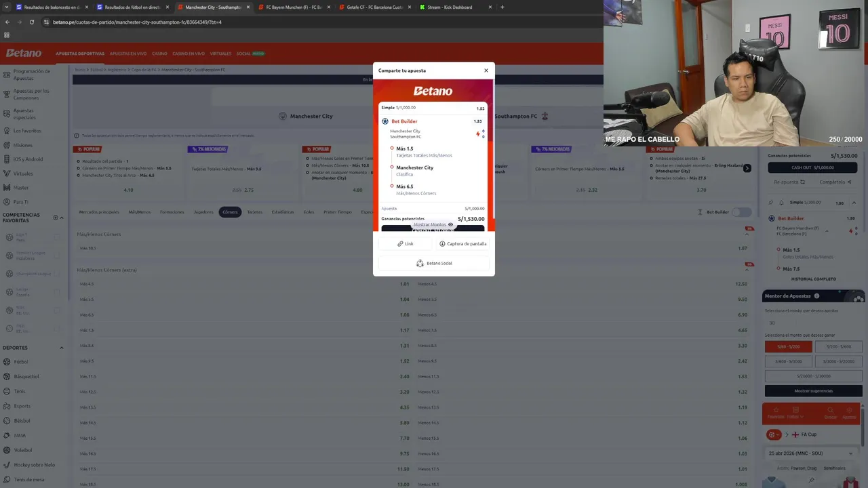Click the browser address bar URL

click(x=137, y=22)
